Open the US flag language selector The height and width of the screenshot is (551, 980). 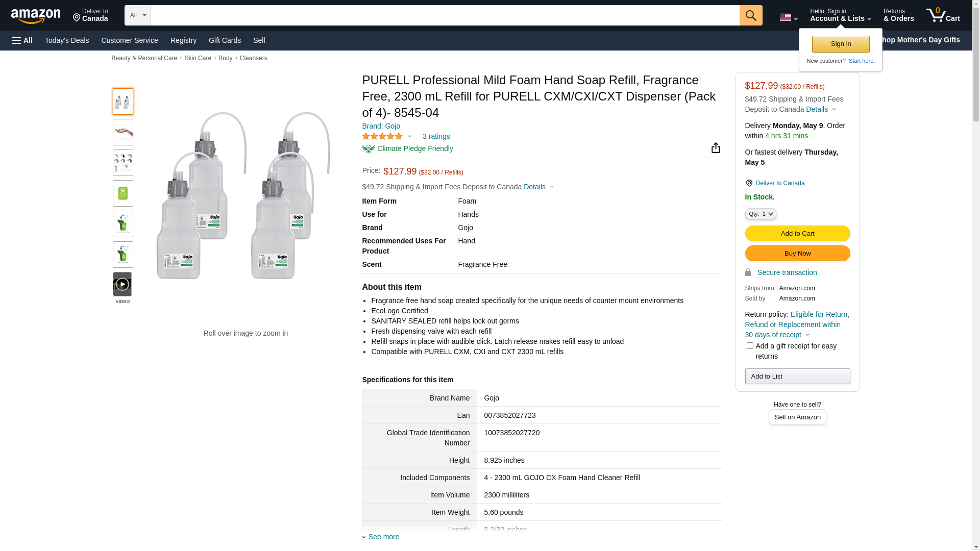788,18
